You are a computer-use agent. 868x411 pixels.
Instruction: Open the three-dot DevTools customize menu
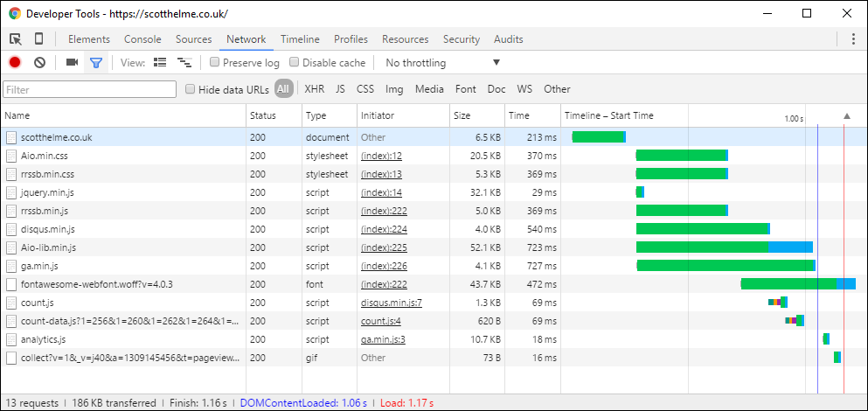coord(853,39)
